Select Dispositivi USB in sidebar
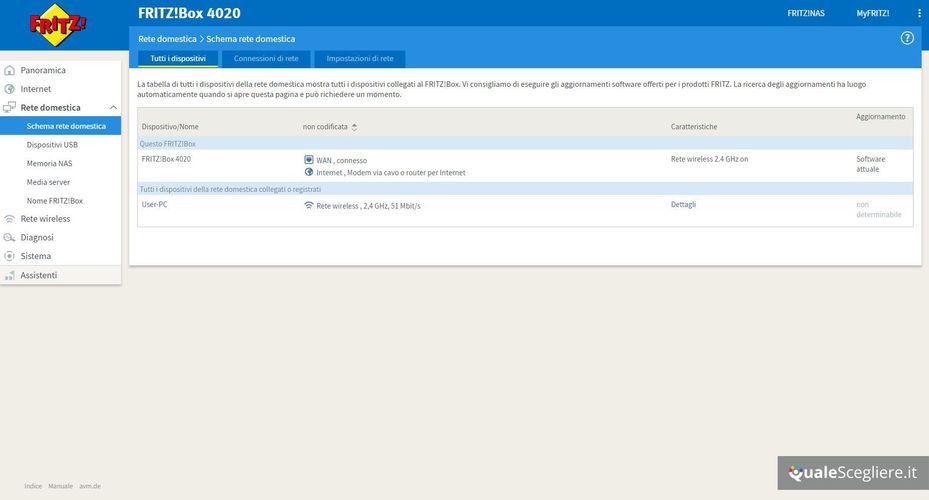This screenshot has width=929, height=500. click(x=52, y=145)
